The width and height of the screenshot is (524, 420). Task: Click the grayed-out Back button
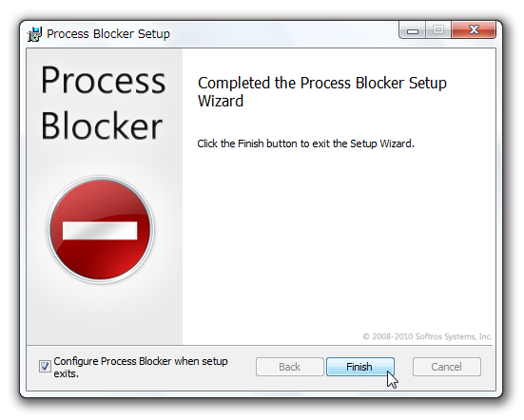[290, 367]
